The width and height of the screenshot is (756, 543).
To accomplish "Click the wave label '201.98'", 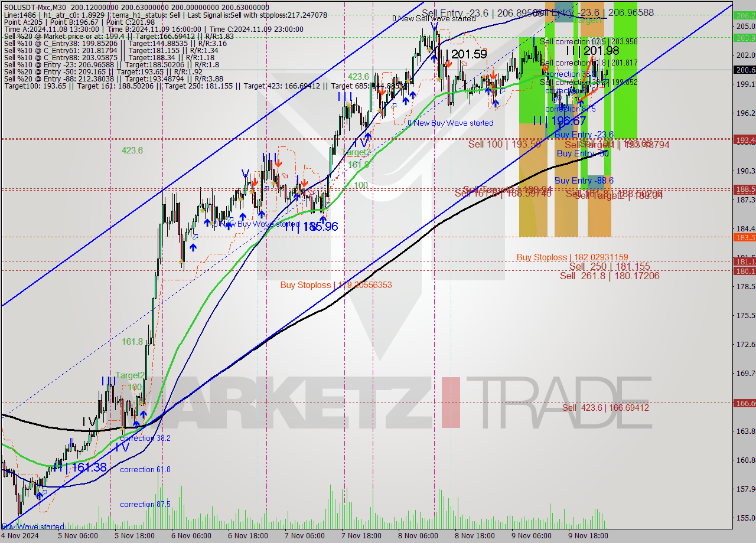I will point(600,51).
